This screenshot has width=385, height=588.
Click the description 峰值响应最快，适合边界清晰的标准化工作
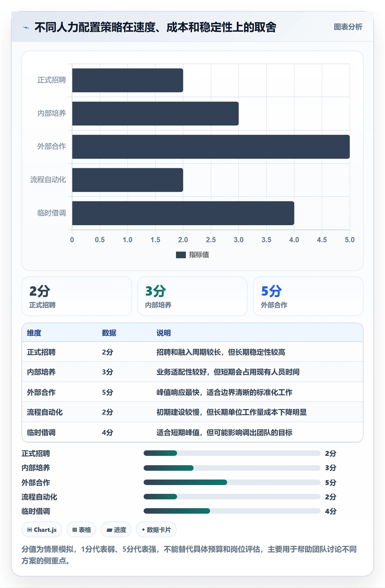pos(224,392)
